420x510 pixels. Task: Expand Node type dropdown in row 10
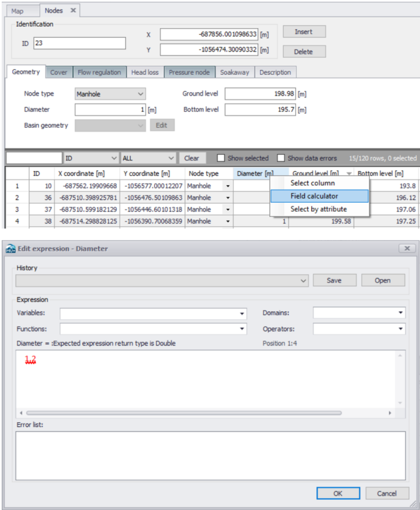tap(228, 186)
